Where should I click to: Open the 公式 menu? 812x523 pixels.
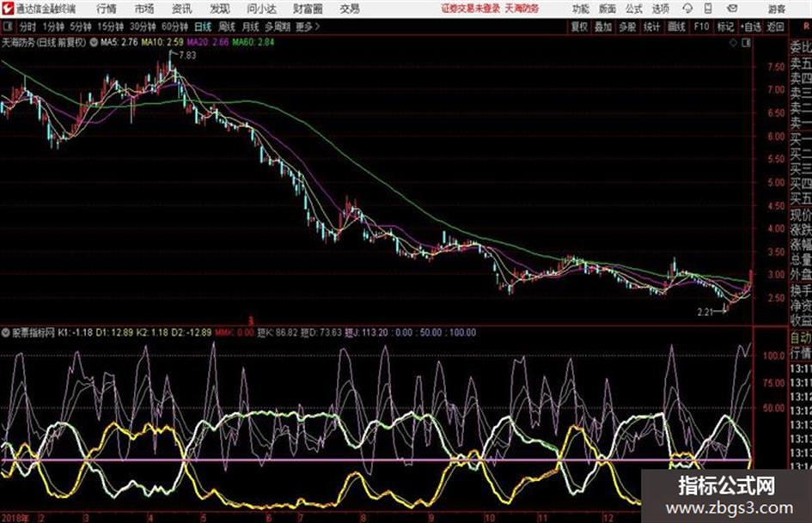click(x=633, y=9)
